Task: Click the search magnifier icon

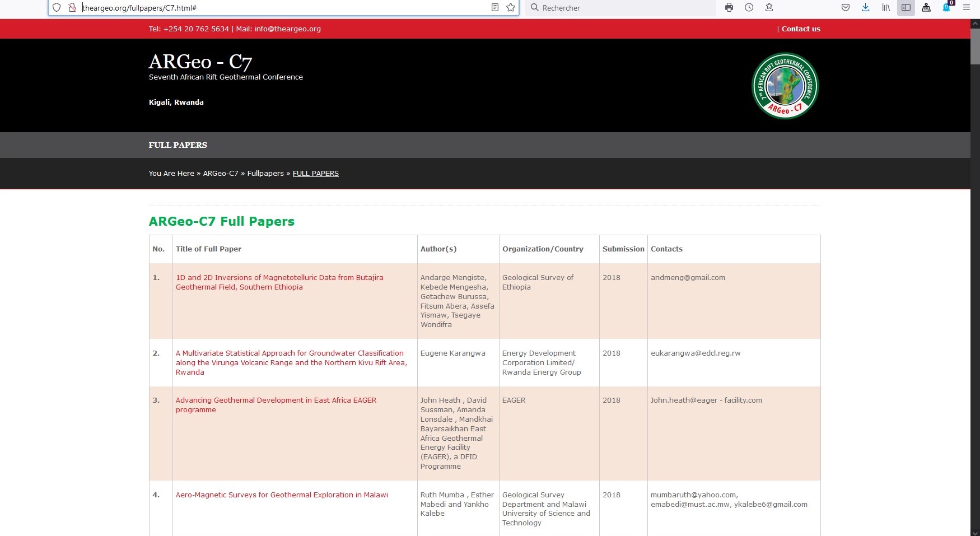Action: coord(535,7)
